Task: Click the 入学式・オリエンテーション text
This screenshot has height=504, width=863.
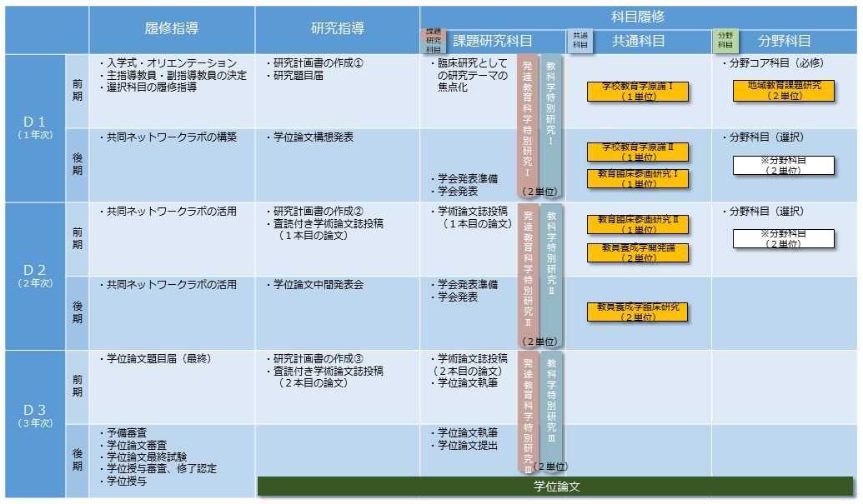Action: click(x=172, y=63)
